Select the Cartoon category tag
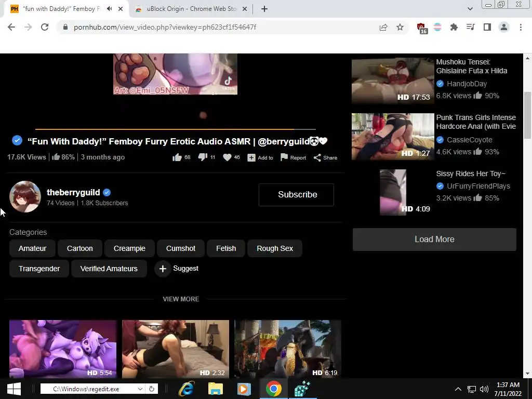This screenshot has height=399, width=532. click(x=79, y=248)
